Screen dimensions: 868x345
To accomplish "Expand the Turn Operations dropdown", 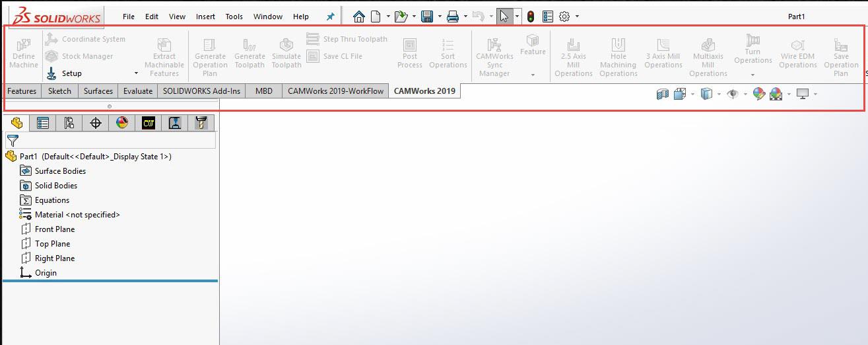I will 753,75.
